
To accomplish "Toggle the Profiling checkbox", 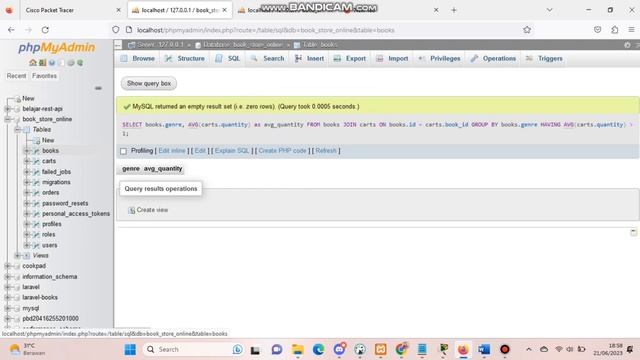I will pyautogui.click(x=124, y=151).
